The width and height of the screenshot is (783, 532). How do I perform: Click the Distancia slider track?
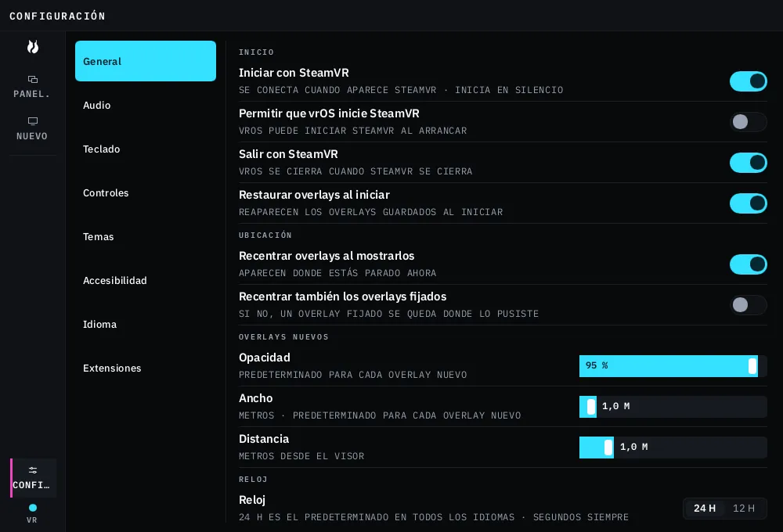[673, 448]
